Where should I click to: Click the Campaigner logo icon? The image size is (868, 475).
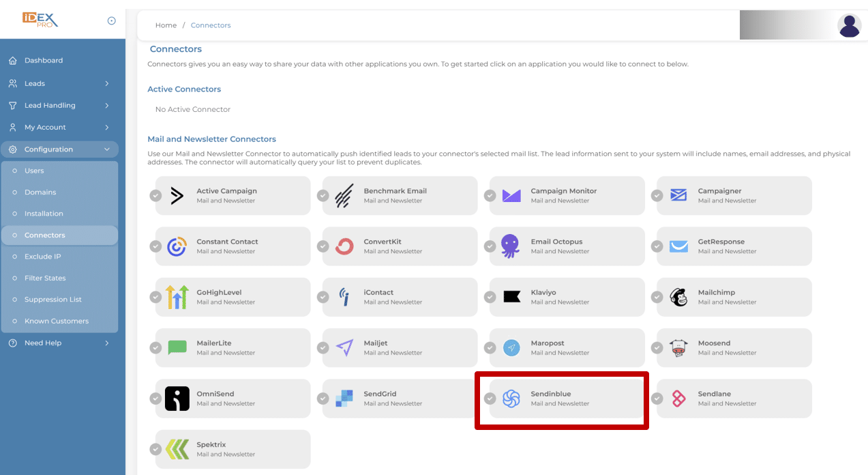pos(678,196)
